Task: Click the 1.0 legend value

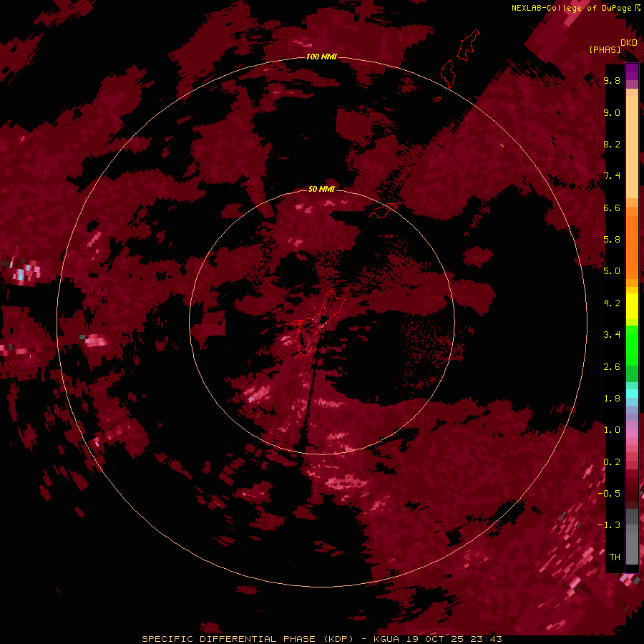Action: coord(612,430)
